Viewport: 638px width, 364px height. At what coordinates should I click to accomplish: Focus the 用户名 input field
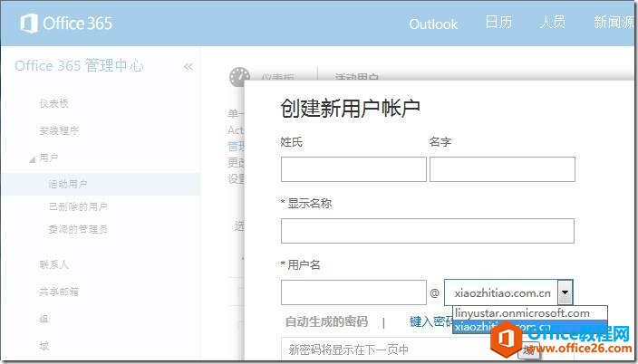353,292
